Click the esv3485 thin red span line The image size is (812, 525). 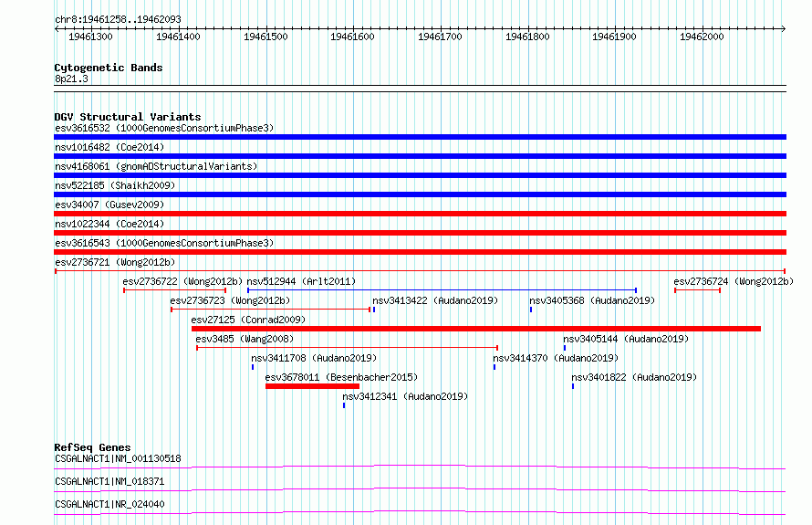[x=347, y=348]
